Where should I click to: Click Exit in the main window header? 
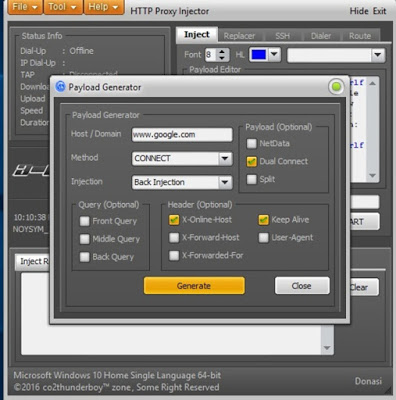point(379,11)
